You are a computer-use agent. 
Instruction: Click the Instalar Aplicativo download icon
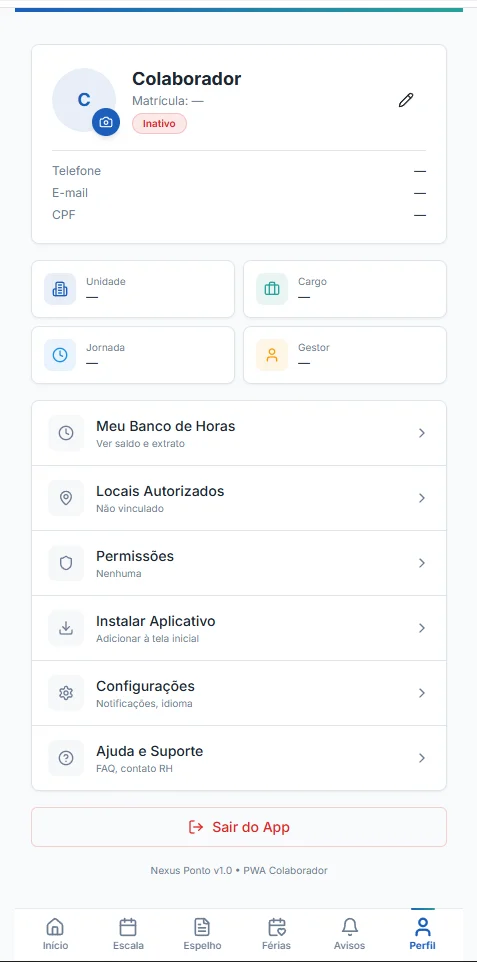point(66,628)
